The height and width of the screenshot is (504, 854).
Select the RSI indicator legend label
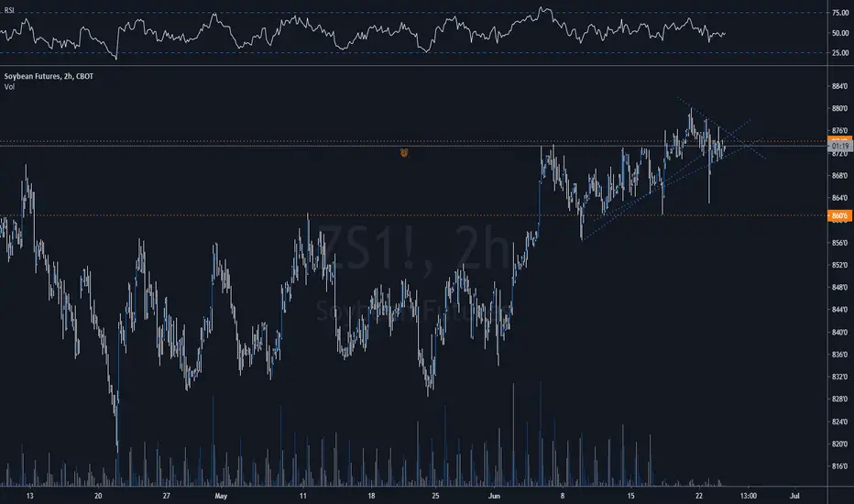point(9,10)
